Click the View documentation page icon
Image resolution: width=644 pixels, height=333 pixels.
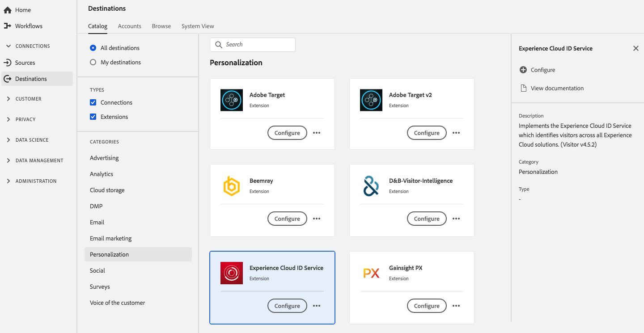(523, 88)
